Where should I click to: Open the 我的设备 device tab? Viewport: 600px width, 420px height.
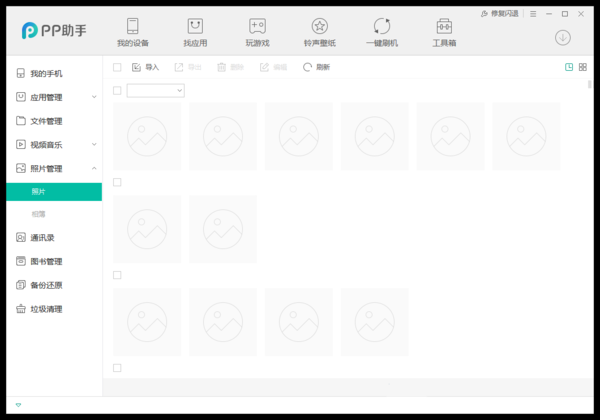pos(133,32)
